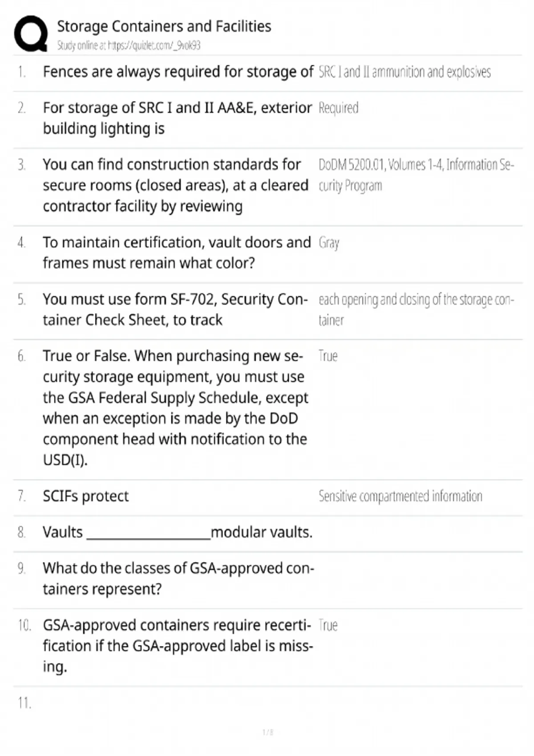Select 'Sensitive compartmented information' answer
Viewport: 534px width, 756px height.
click(400, 496)
